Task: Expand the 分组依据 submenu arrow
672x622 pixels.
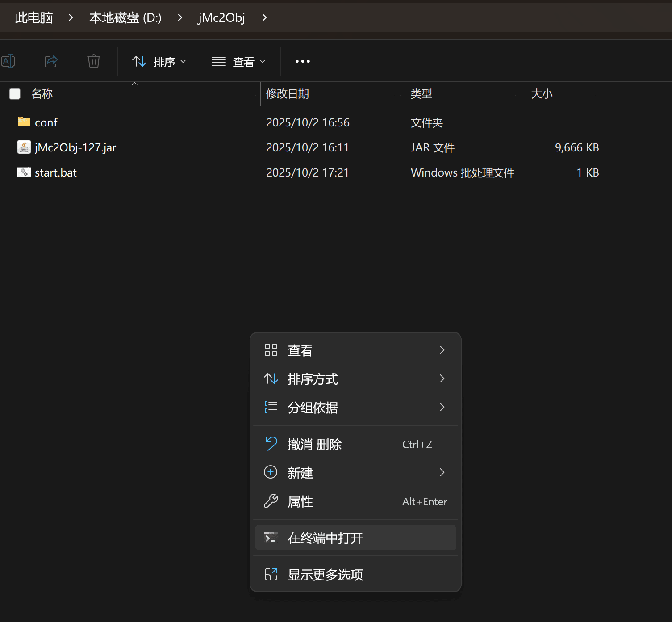Action: click(442, 407)
